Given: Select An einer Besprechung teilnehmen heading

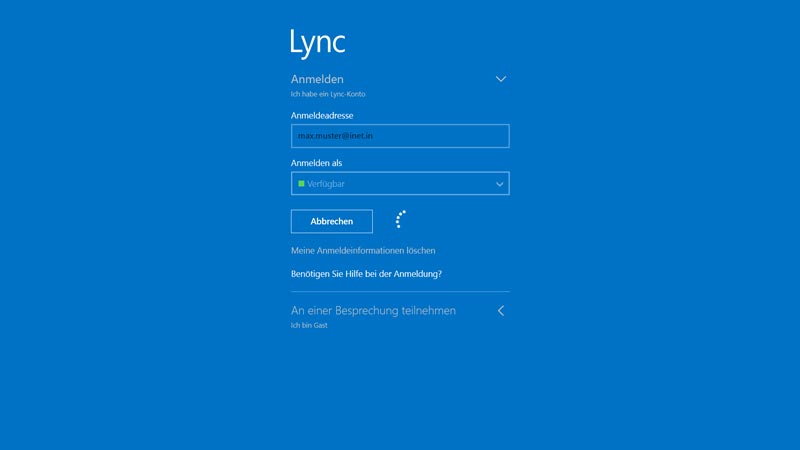Looking at the screenshot, I should coord(373,310).
